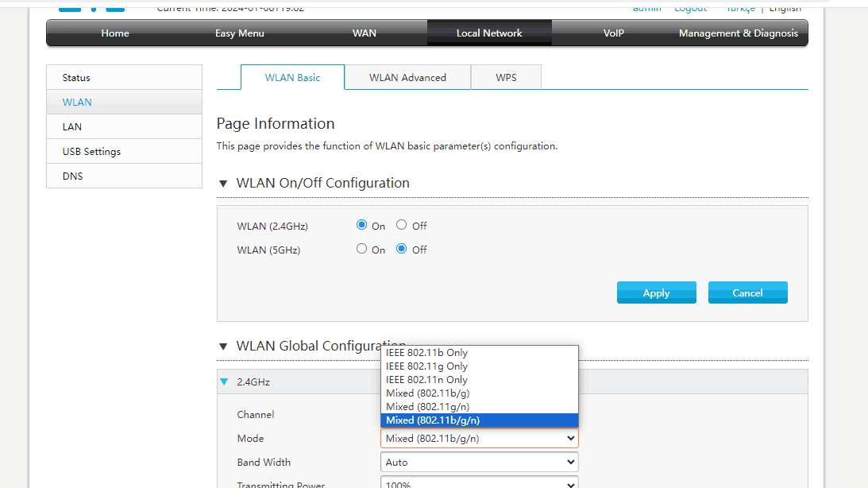868x488 pixels.
Task: Open the Transmitting Power dropdown
Action: 479,483
